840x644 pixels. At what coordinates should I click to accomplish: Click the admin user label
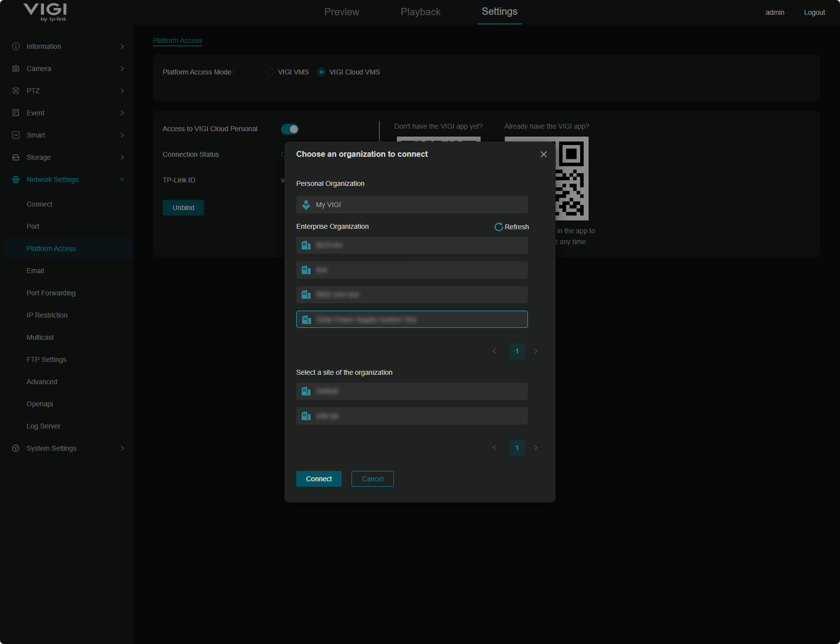point(775,12)
